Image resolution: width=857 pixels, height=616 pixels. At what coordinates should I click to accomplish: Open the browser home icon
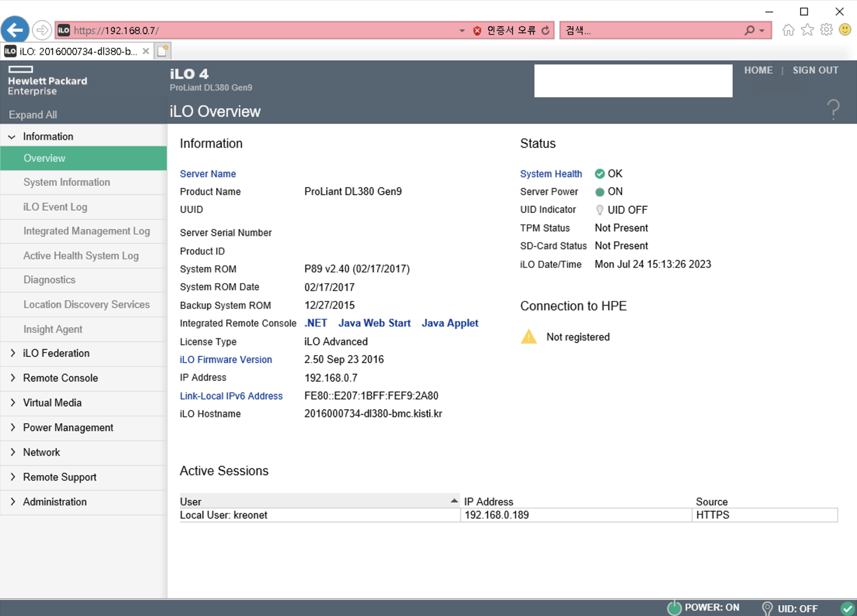[x=788, y=30]
